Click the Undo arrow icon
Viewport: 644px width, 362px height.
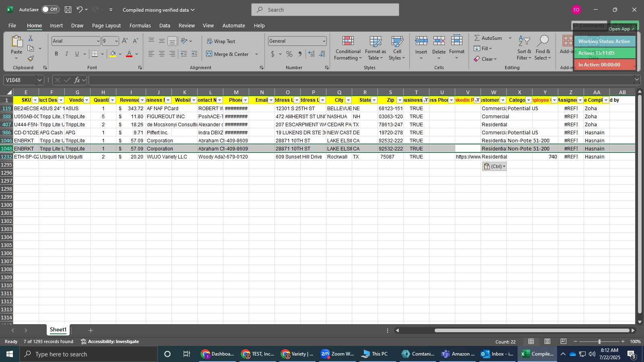click(80, 10)
